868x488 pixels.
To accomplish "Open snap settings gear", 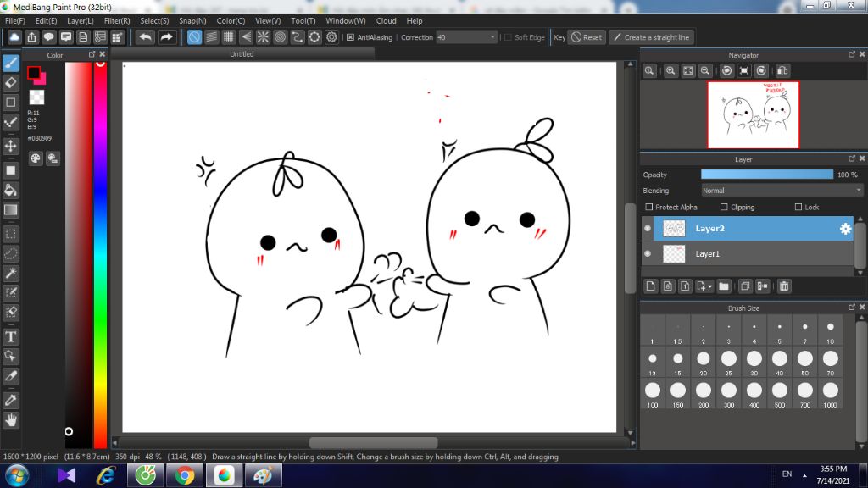I will 331,37.
